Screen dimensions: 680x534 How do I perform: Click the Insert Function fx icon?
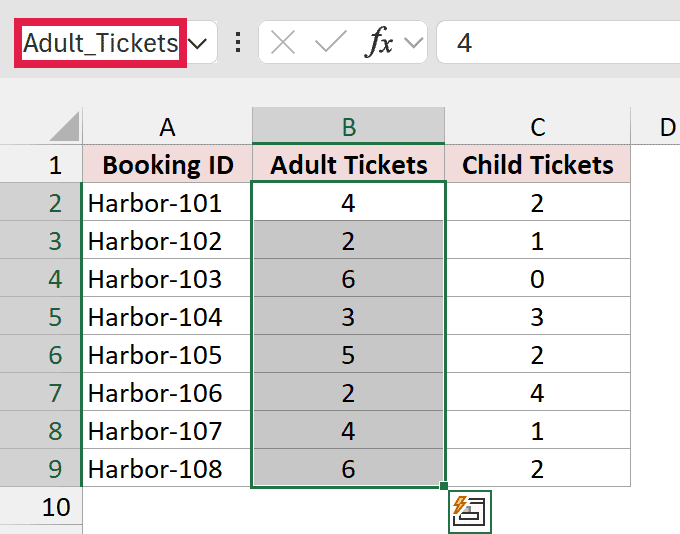pos(379,42)
